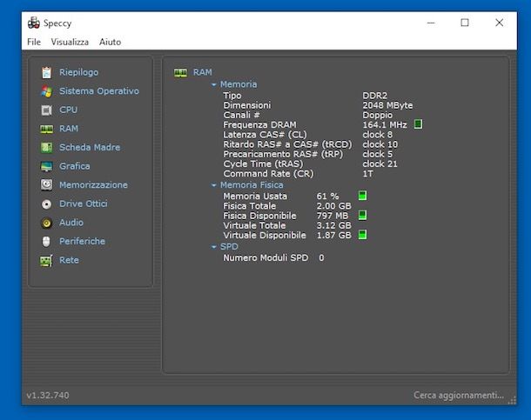
Task: Open the Periferiche section label
Action: pyautogui.click(x=83, y=242)
